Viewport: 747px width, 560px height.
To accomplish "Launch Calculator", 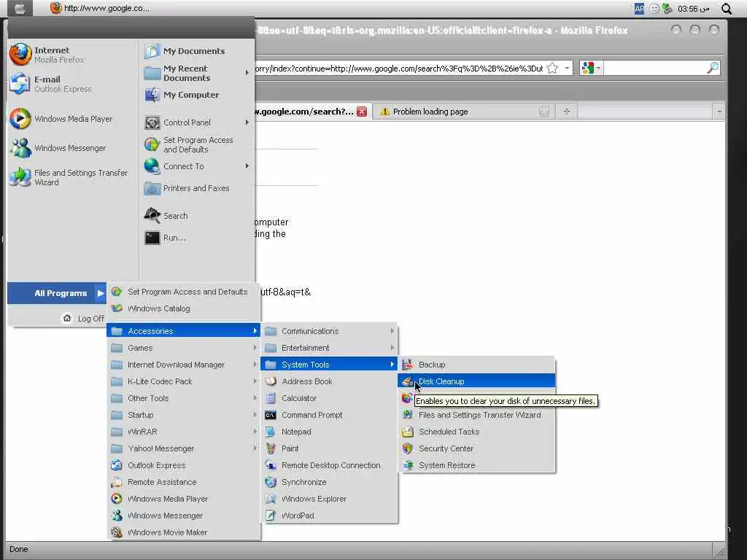I will [x=329, y=398].
